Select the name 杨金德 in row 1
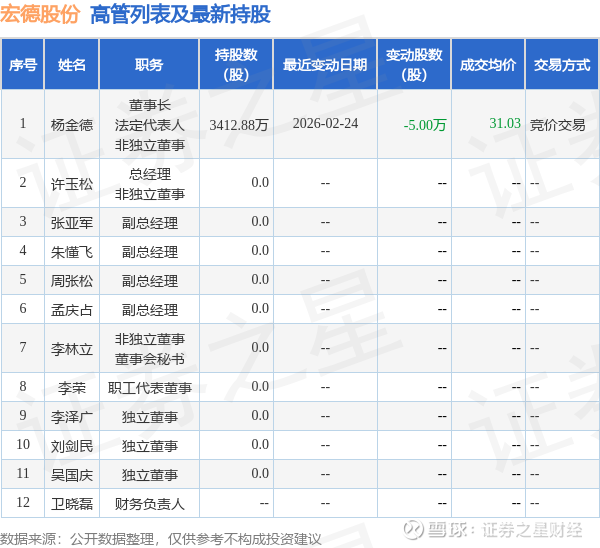The width and height of the screenshot is (600, 548). (x=72, y=125)
